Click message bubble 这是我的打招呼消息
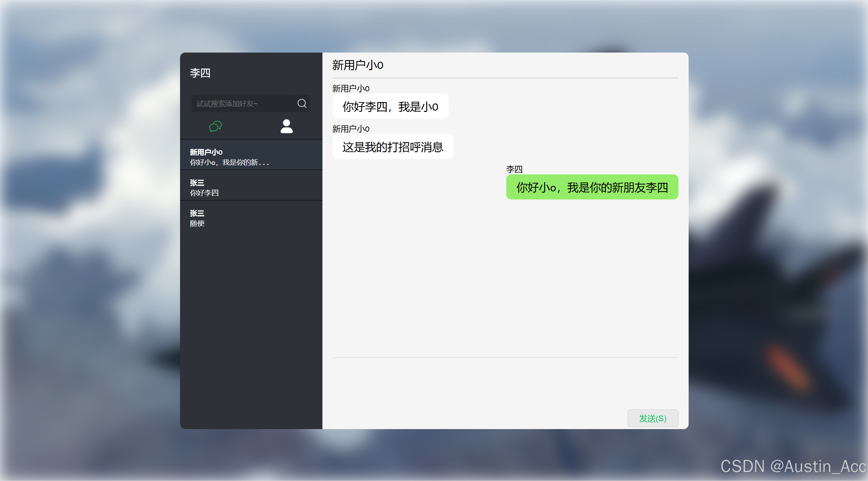This screenshot has width=868, height=481. click(393, 147)
